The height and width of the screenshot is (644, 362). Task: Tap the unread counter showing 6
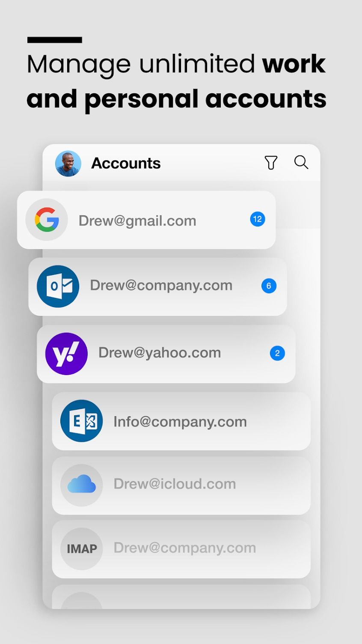269,286
